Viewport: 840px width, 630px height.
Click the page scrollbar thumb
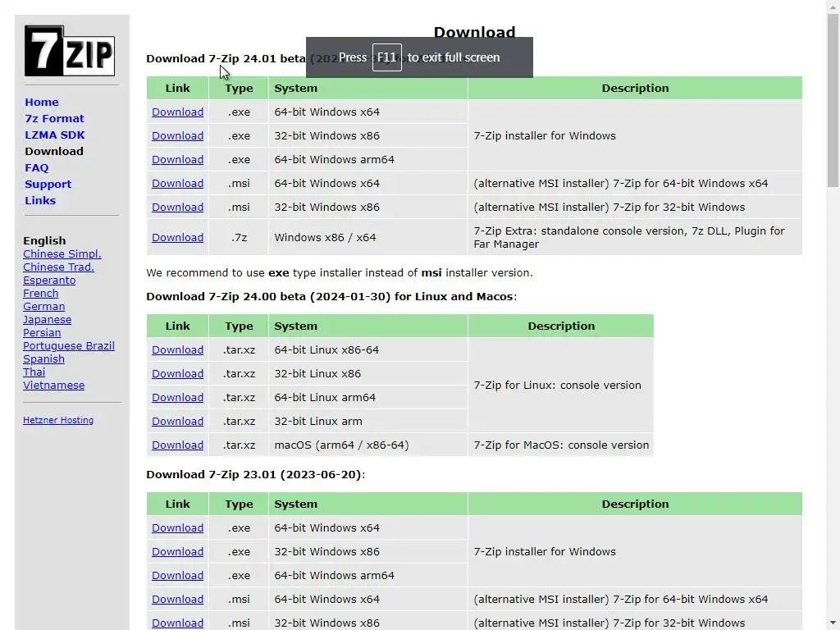(833, 101)
